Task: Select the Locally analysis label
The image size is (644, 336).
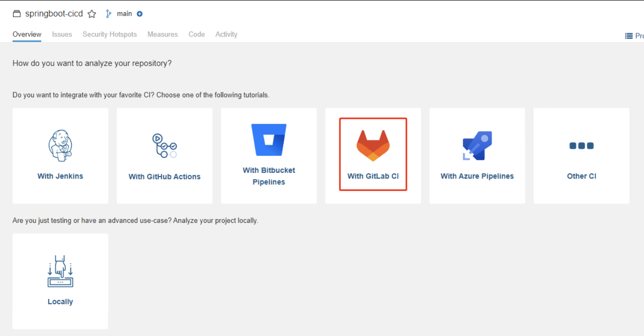Action: click(x=60, y=302)
